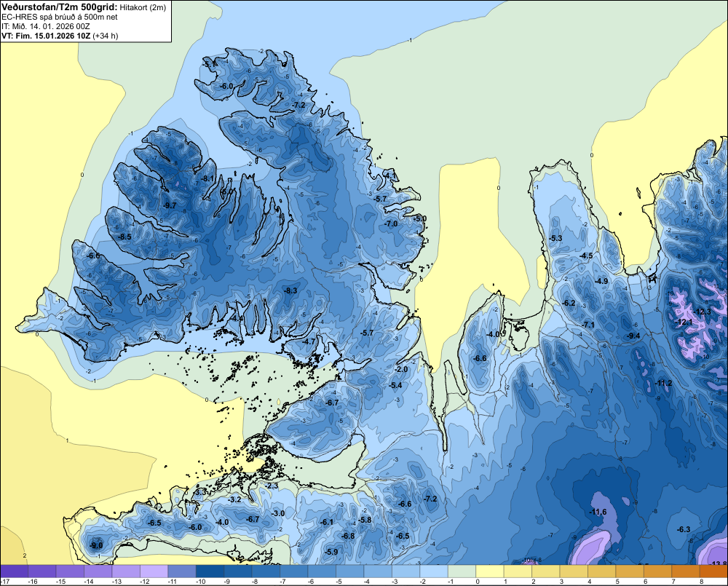
Task: Click the '-4.5' temperature label
Action: (586, 256)
